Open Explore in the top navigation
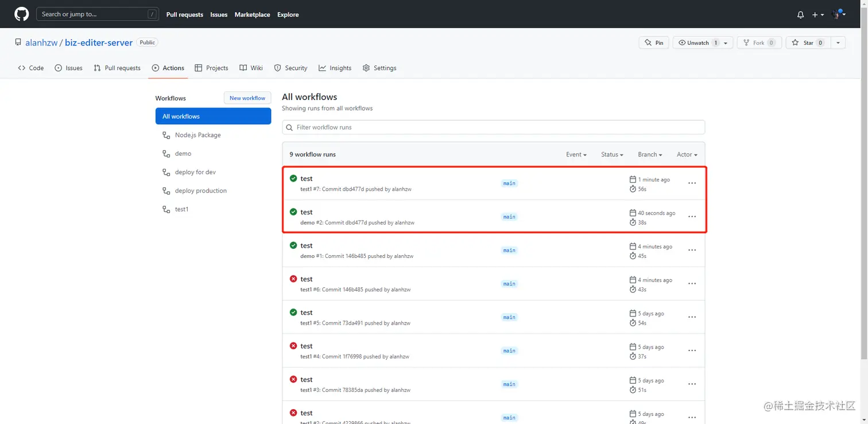Image resolution: width=868 pixels, height=424 pixels. pos(288,15)
